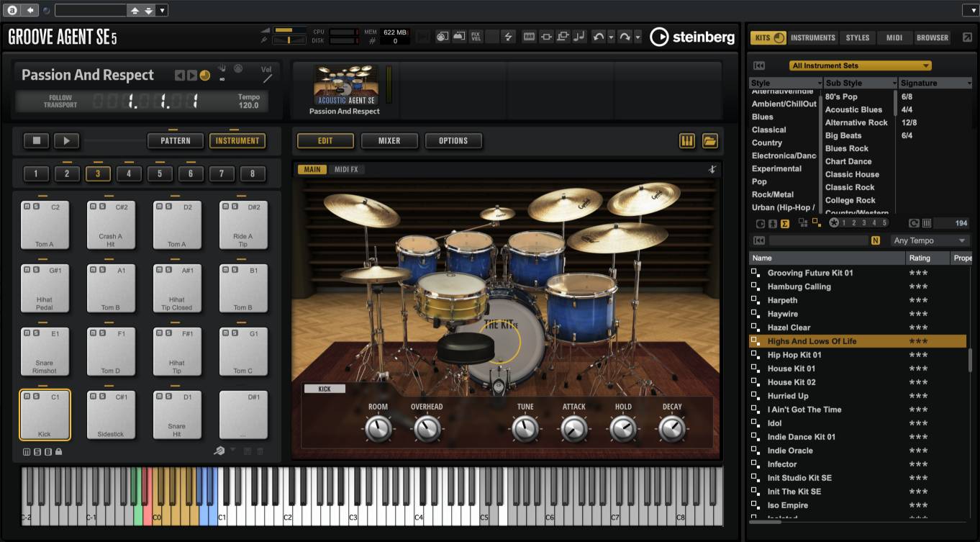This screenshot has height=542, width=980.
Task: Click the undo arrow in the toolbar
Action: (x=599, y=37)
